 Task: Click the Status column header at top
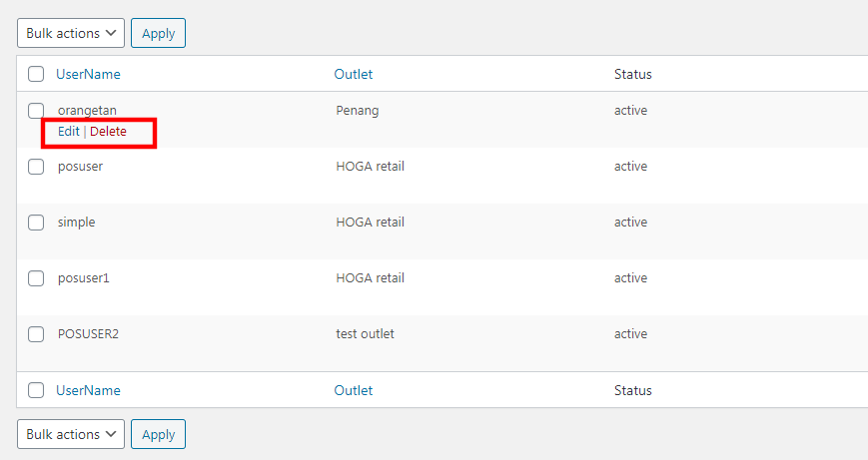(x=632, y=74)
